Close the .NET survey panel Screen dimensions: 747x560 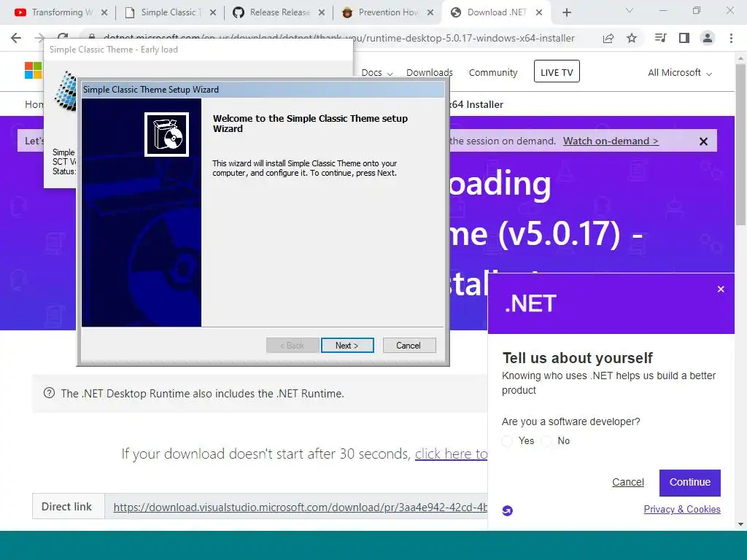click(721, 289)
